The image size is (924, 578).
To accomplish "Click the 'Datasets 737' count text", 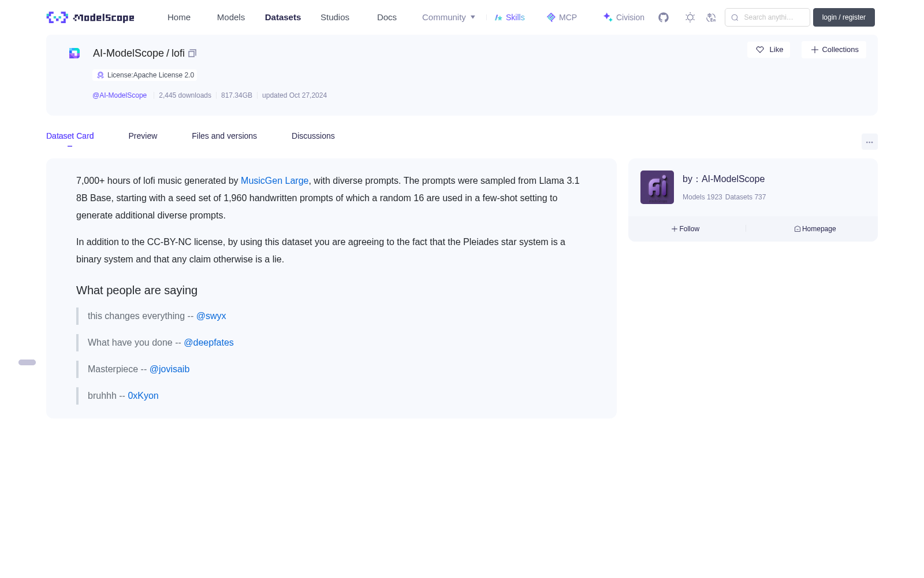I will (746, 197).
